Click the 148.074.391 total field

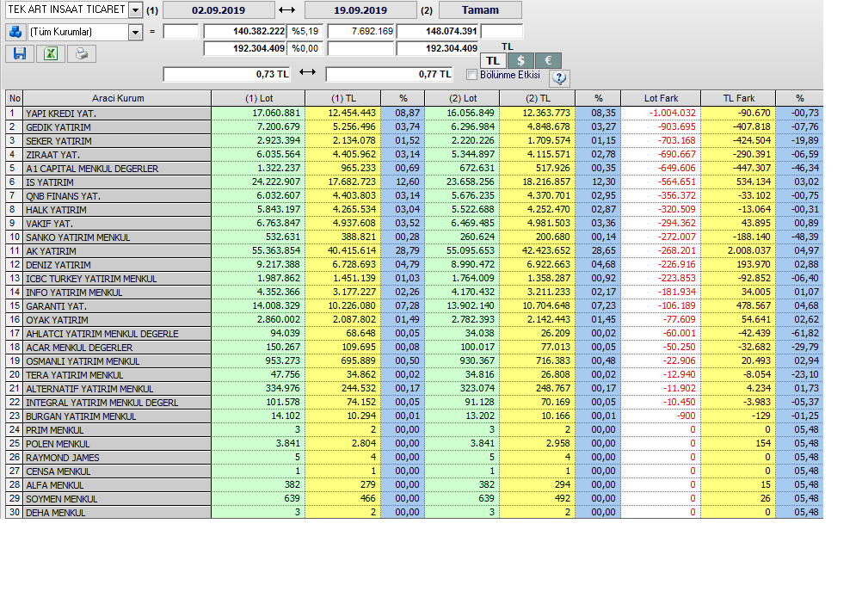coord(438,31)
